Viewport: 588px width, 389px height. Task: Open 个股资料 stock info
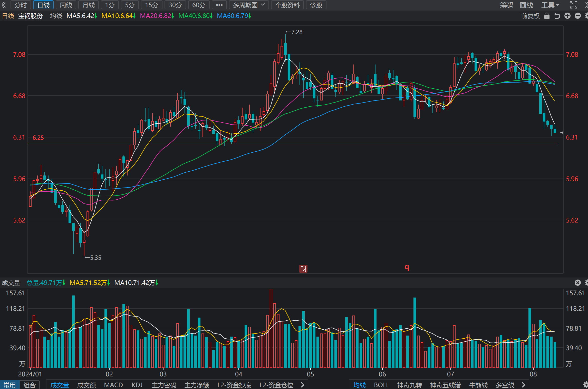click(x=287, y=5)
